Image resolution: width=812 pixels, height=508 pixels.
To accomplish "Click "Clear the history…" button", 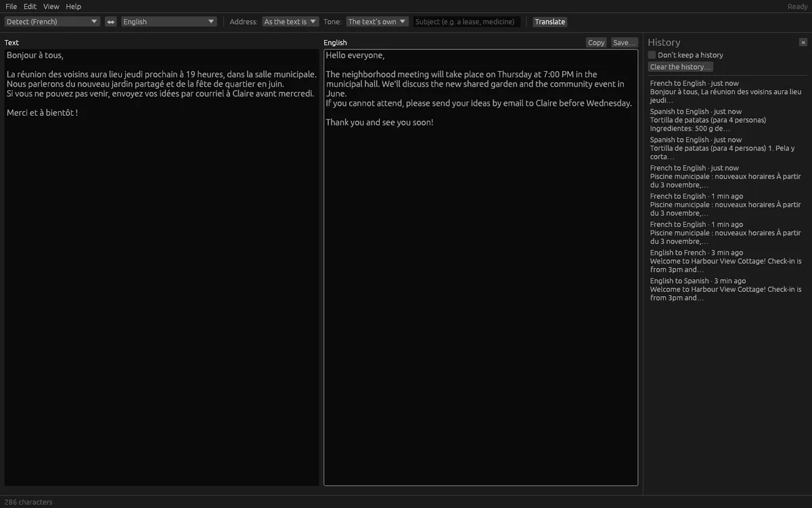I will pyautogui.click(x=681, y=67).
